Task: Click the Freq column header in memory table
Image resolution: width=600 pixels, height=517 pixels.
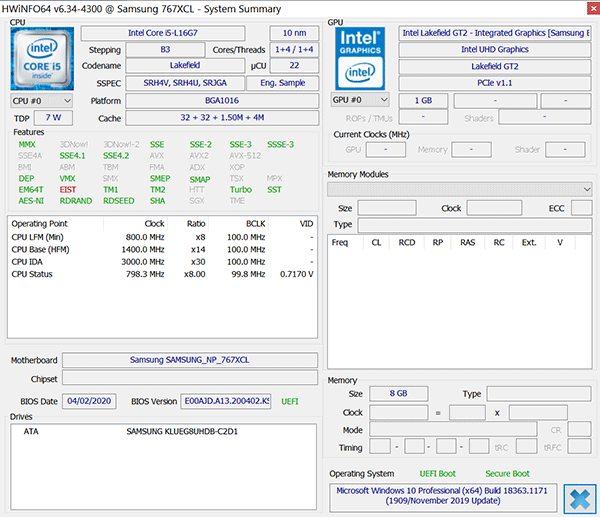Action: [x=340, y=243]
